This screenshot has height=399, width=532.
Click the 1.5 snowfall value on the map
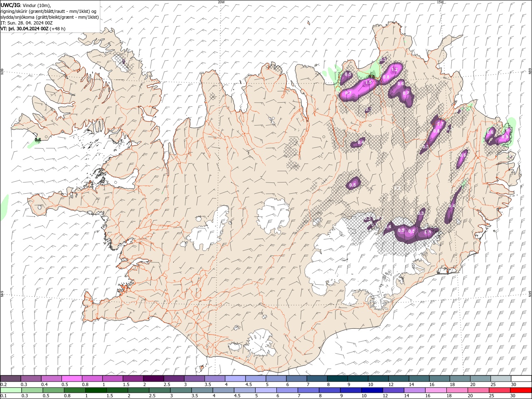pyautogui.click(x=368, y=83)
